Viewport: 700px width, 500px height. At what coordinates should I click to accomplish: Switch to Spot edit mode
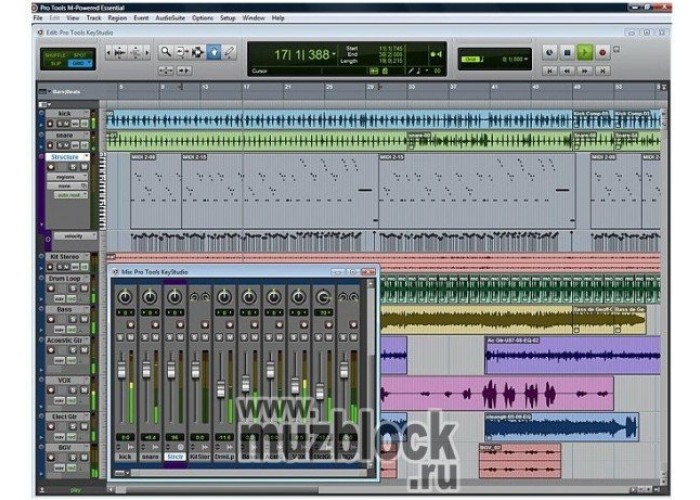click(x=80, y=55)
